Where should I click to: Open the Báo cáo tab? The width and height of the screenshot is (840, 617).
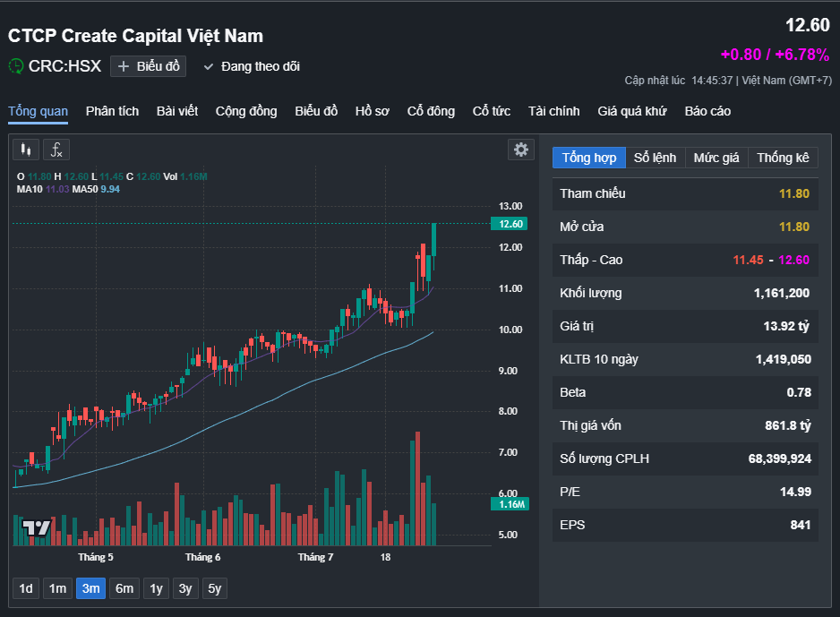click(x=707, y=111)
